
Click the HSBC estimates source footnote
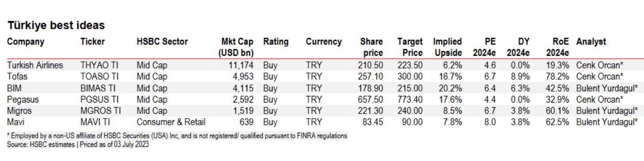78,145
